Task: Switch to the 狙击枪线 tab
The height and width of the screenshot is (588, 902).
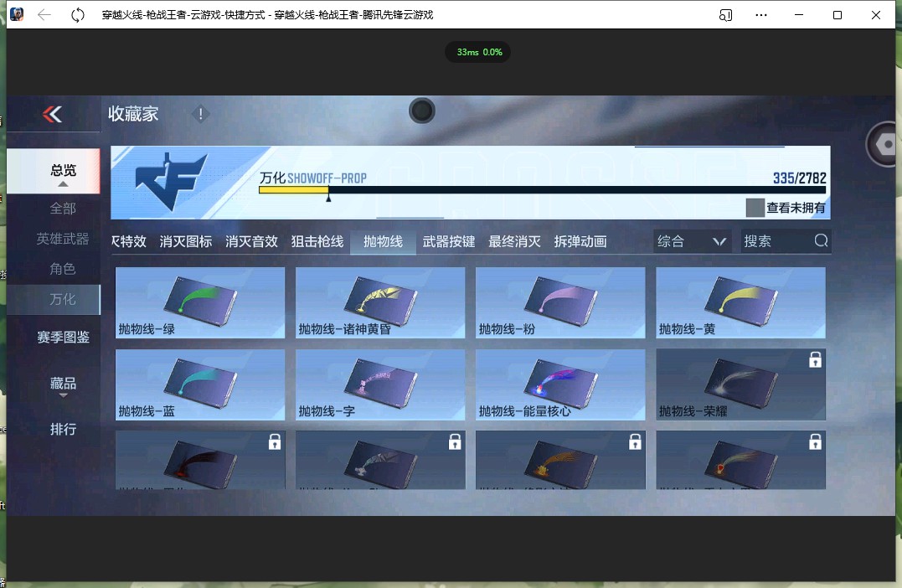Action: coord(317,241)
